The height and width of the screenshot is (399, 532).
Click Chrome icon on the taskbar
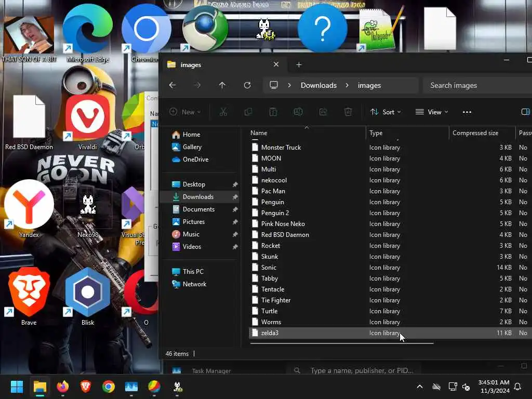pos(109,387)
